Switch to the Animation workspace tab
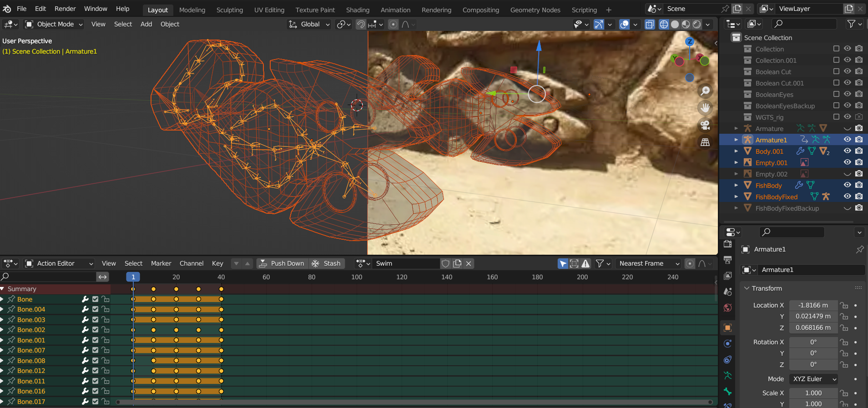Viewport: 868px width, 408px height. click(395, 10)
